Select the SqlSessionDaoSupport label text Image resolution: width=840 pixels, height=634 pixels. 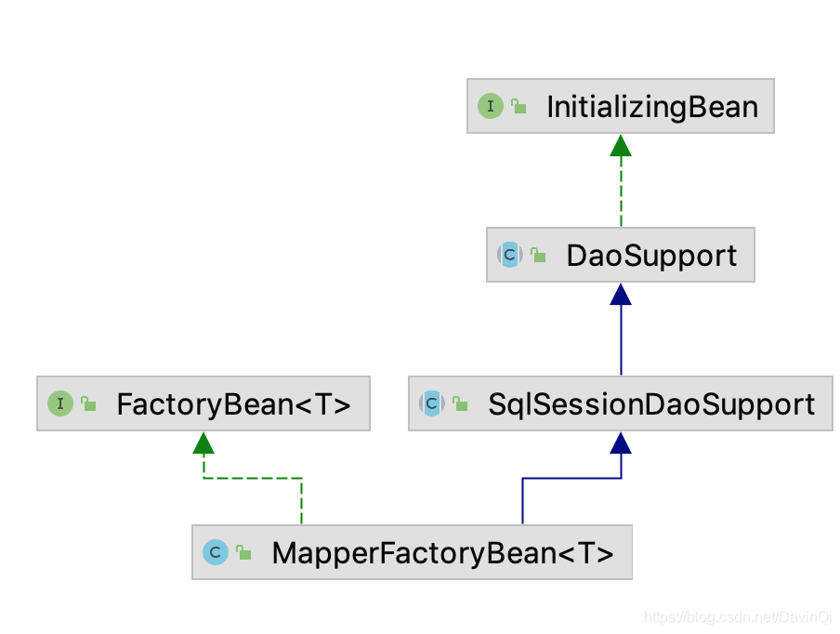(x=651, y=404)
